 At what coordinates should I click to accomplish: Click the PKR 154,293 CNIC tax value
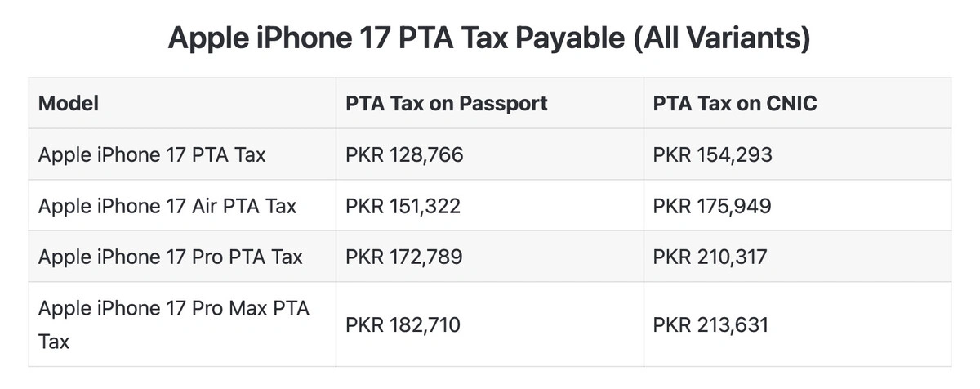point(712,154)
